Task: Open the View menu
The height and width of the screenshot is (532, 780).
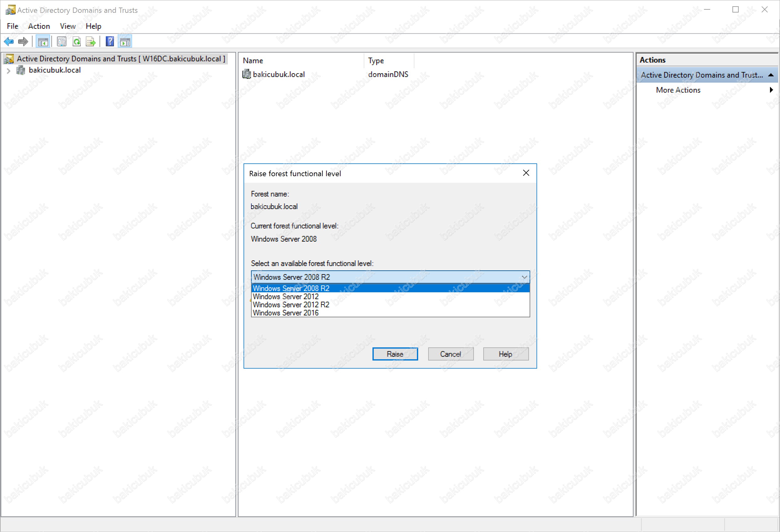Action: pyautogui.click(x=68, y=26)
